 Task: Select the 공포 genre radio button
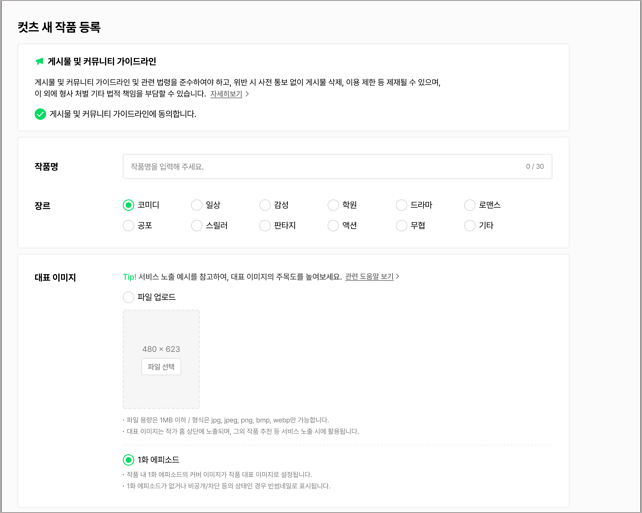(x=129, y=226)
